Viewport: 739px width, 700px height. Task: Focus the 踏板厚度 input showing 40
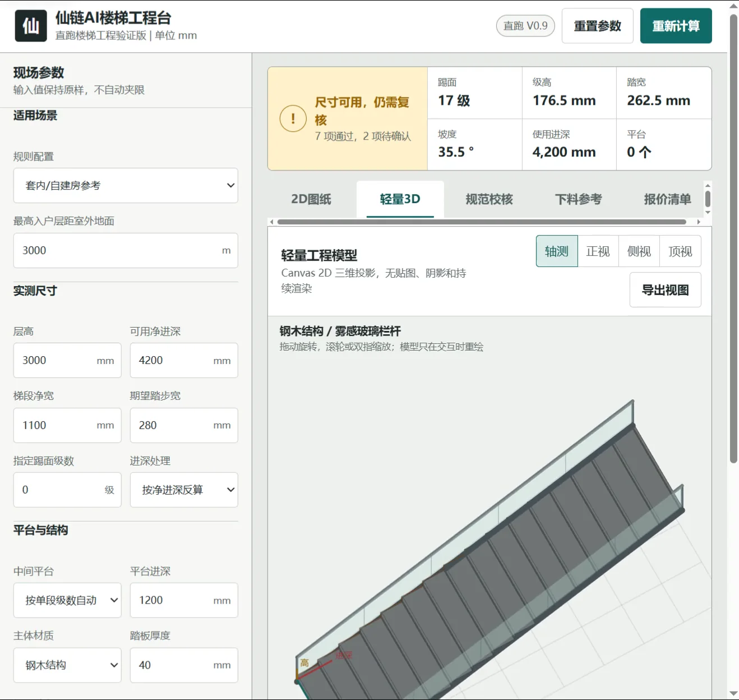tap(184, 665)
